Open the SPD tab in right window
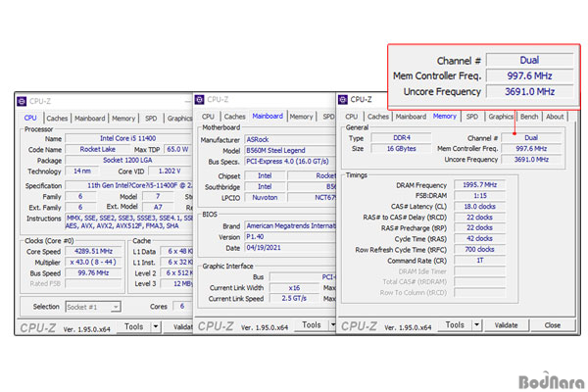Screen dimensions: 588x392 coord(472,117)
